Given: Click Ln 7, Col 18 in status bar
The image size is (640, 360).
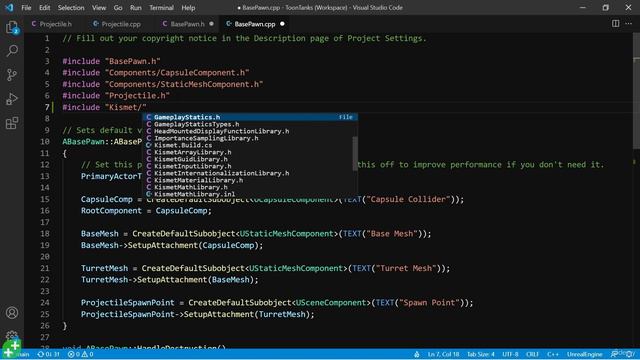Looking at the screenshot, I should point(443,354).
